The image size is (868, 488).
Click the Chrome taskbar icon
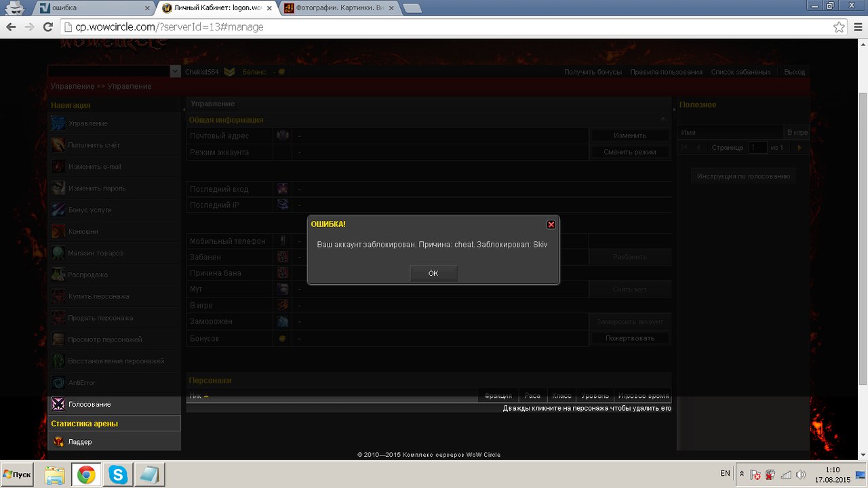pyautogui.click(x=86, y=475)
